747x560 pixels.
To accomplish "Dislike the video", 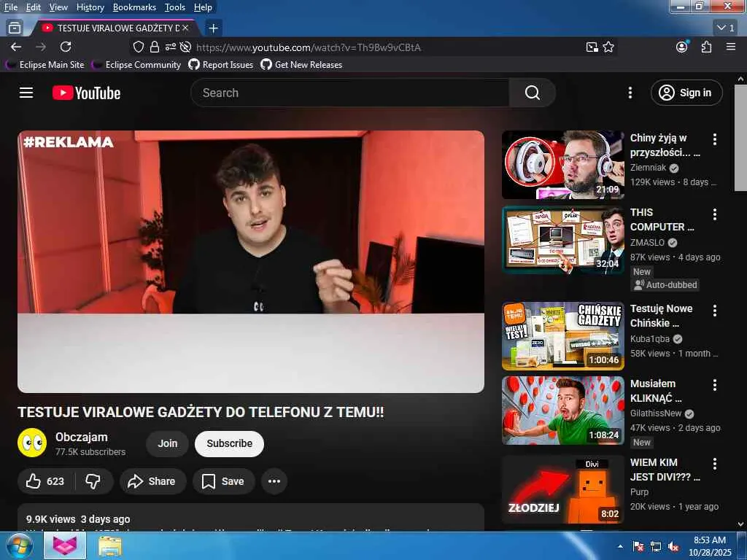I will click(93, 481).
